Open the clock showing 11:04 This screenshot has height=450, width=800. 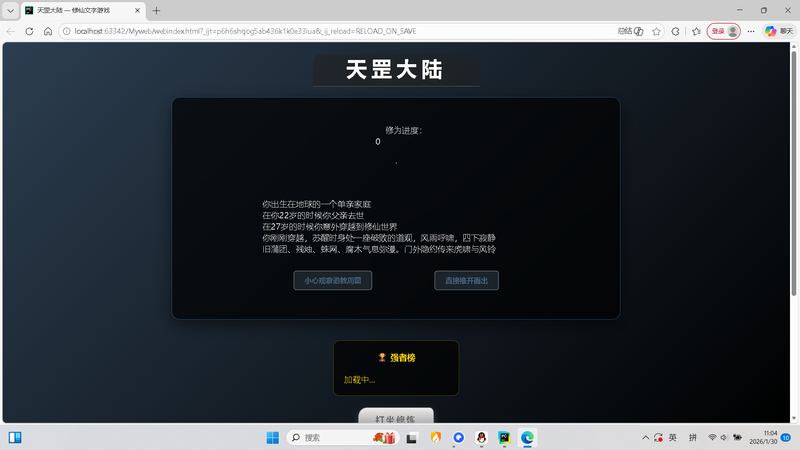click(763, 437)
